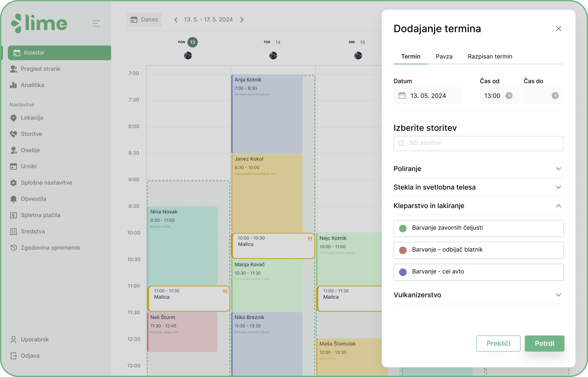Go to Lokacija settings

pyautogui.click(x=26, y=118)
